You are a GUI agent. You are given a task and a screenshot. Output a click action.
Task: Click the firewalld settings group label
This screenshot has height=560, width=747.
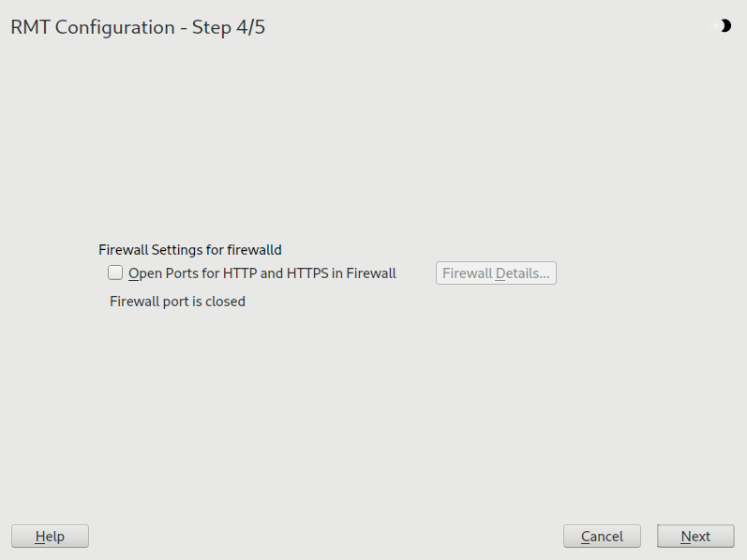click(x=190, y=250)
